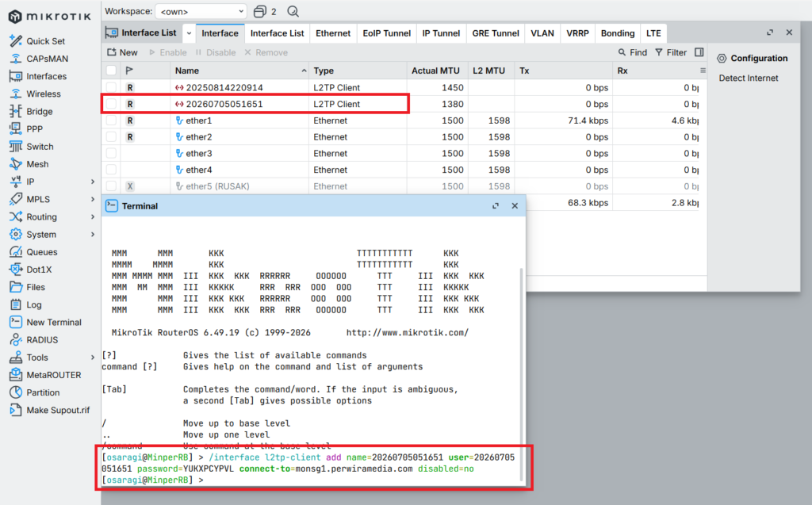Tick the select-all checkbox in table header
812x505 pixels.
[111, 71]
